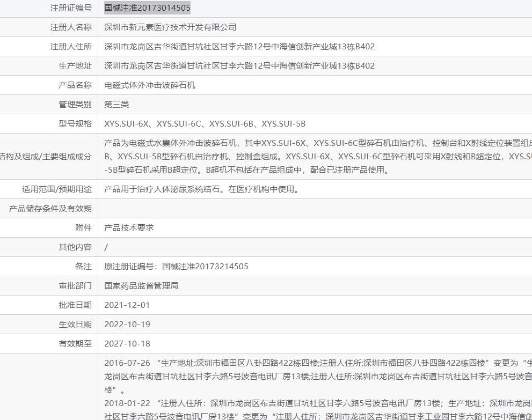Click product name 电磁式体外冲击波碎石机
Screen dimensions: 532x420
pos(150,85)
